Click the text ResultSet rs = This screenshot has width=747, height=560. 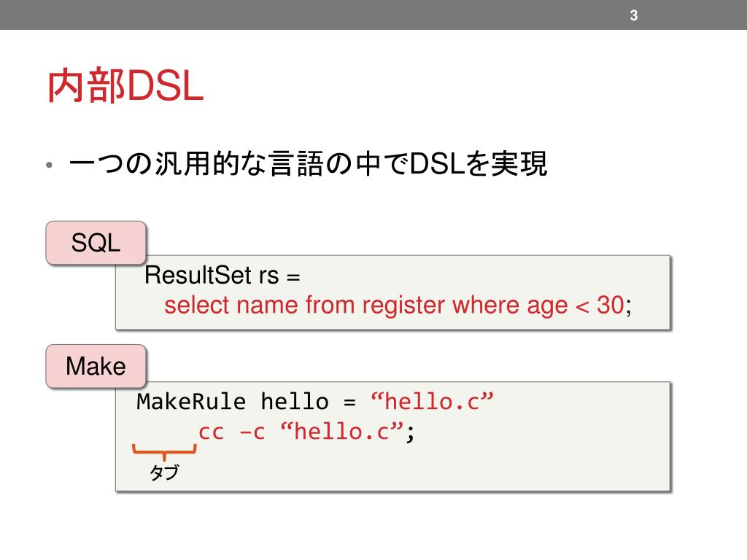coord(222,275)
